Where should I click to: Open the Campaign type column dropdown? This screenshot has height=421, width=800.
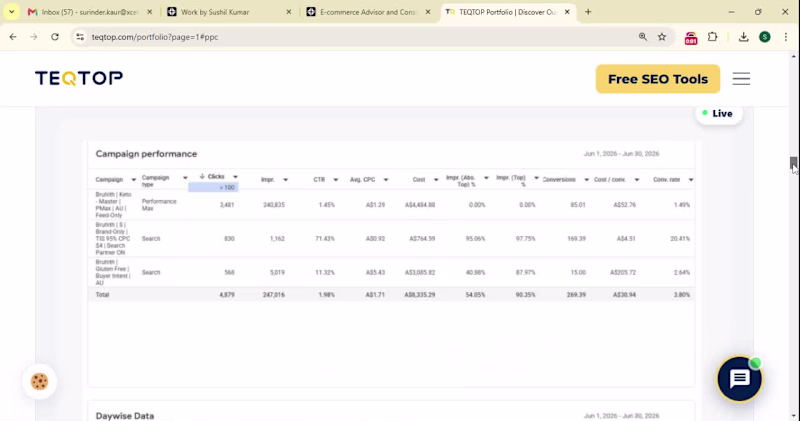point(185,178)
